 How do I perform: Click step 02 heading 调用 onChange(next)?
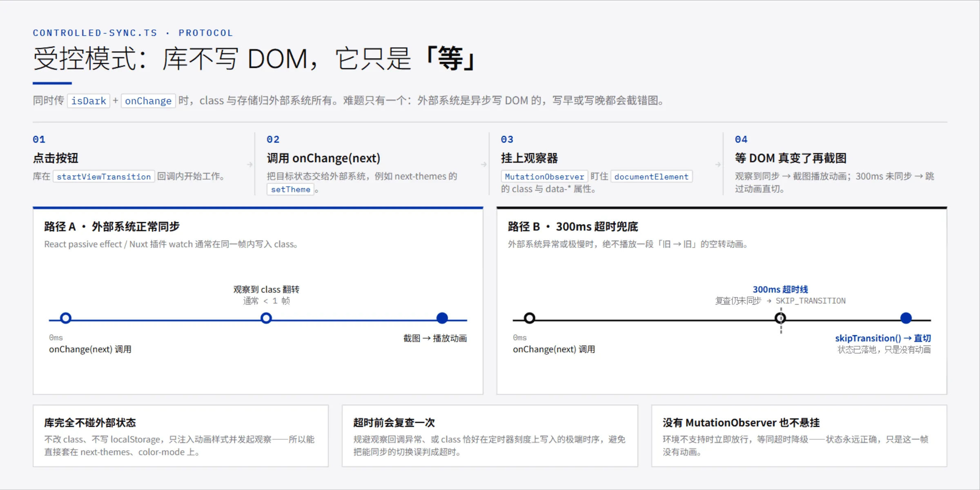[x=323, y=158]
